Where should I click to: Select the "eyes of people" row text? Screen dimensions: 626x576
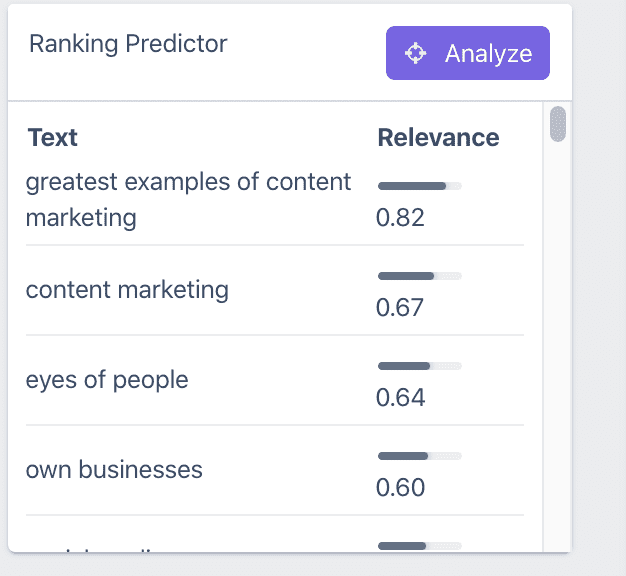tap(107, 380)
